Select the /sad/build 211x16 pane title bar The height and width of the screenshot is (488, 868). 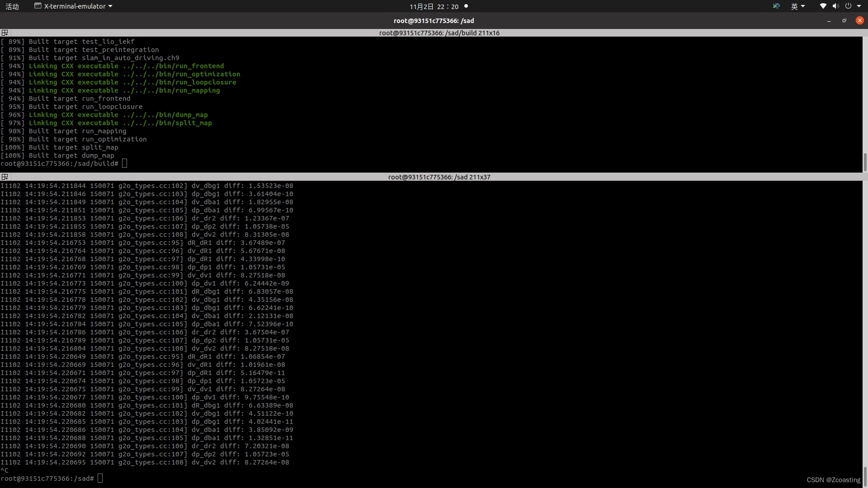[x=439, y=33]
